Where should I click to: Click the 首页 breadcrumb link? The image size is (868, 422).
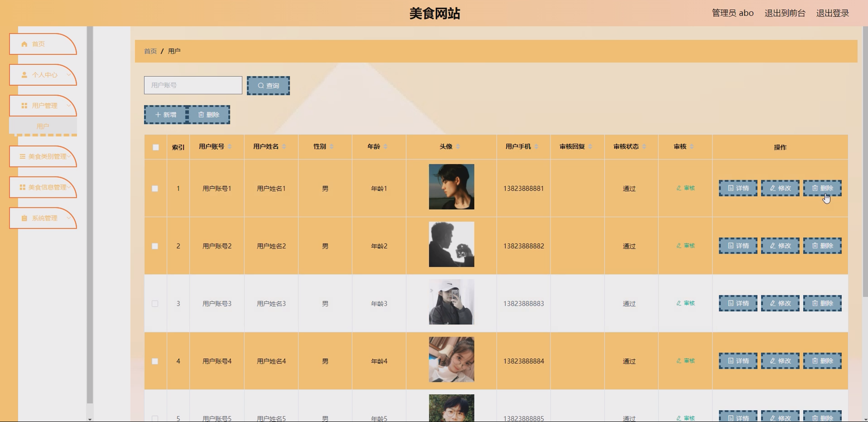[150, 51]
